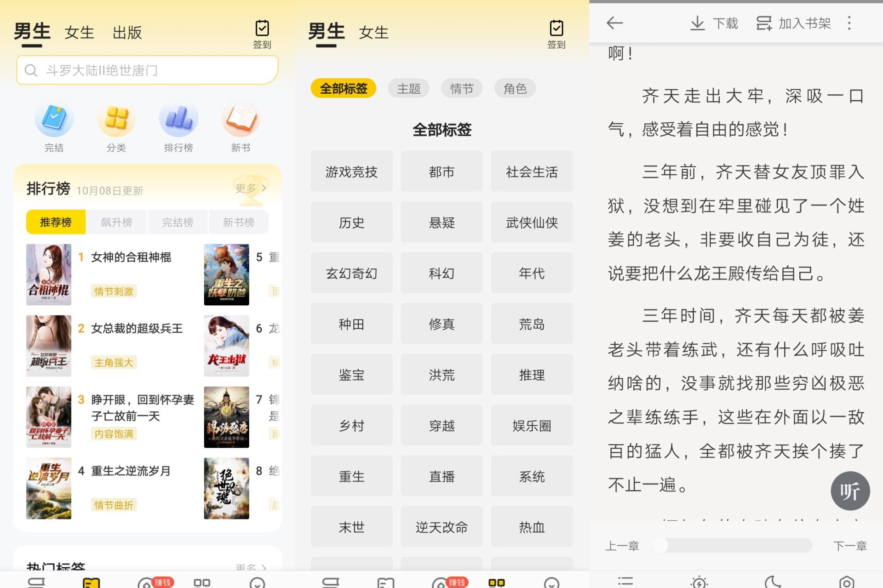Viewport: 883px width, 588px height.
Task: Select the 主题 filter chip
Action: [408, 88]
